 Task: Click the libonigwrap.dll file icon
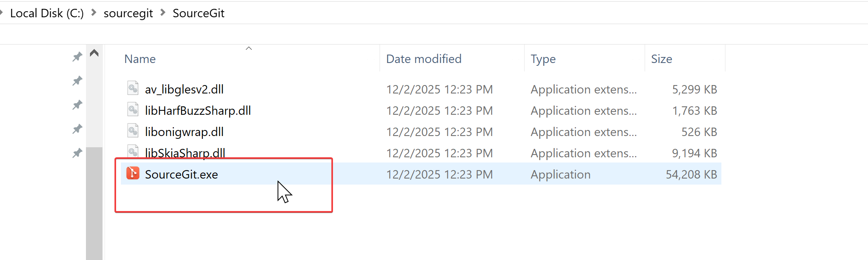133,130
